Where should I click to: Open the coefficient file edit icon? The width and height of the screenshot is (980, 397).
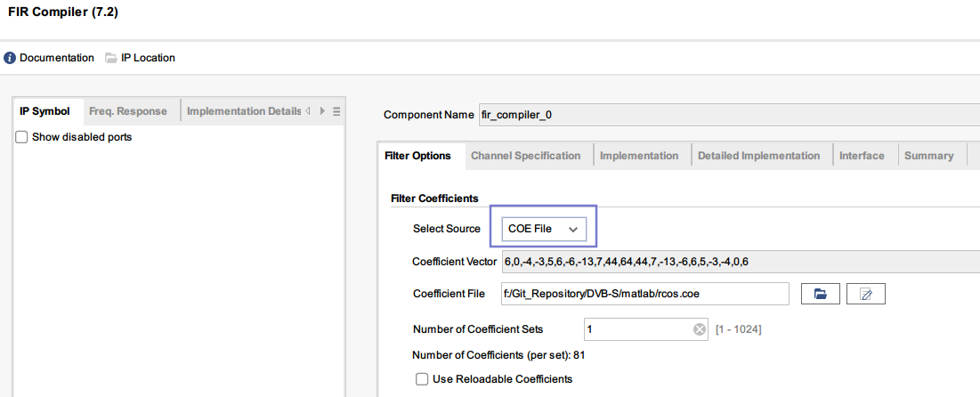(x=865, y=294)
